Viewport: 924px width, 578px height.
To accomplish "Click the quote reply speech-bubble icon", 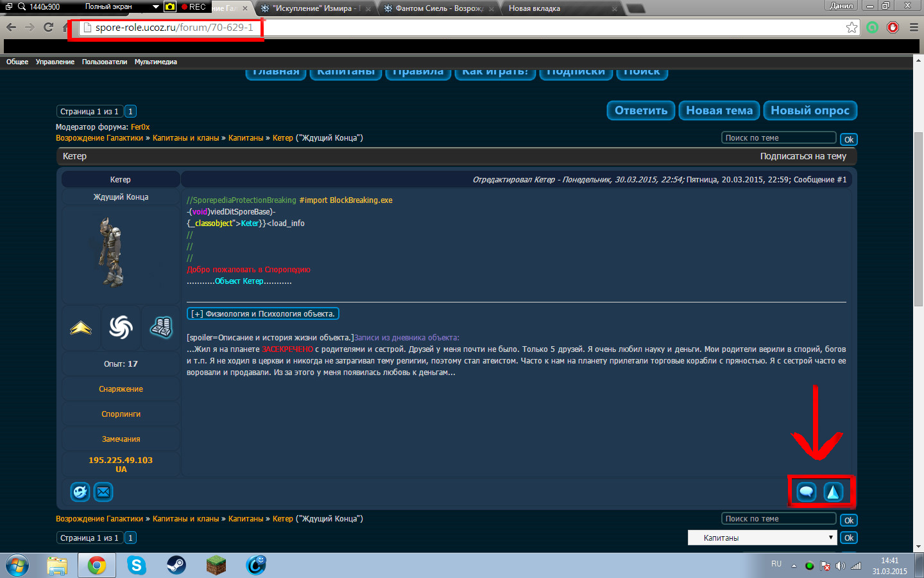I will click(x=806, y=492).
